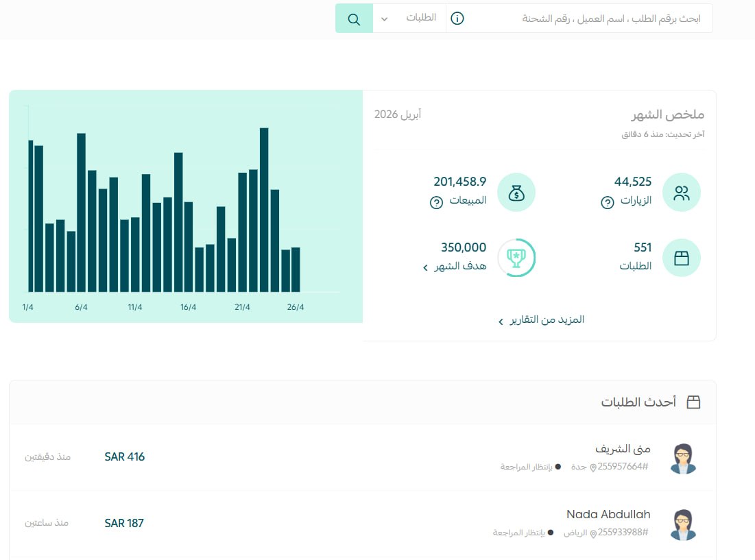This screenshot has height=560, width=755.
Task: Click the 350,000 goal value
Action: pyautogui.click(x=464, y=247)
